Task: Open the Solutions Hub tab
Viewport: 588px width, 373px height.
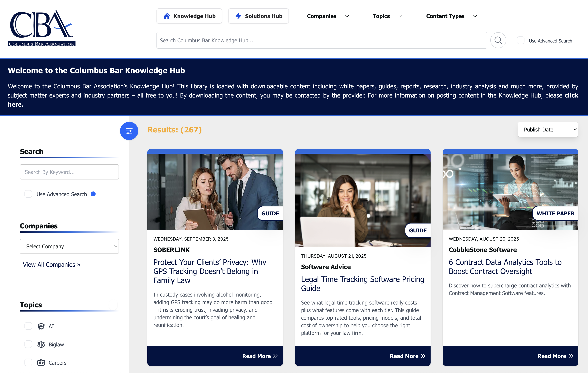Action: (x=258, y=16)
